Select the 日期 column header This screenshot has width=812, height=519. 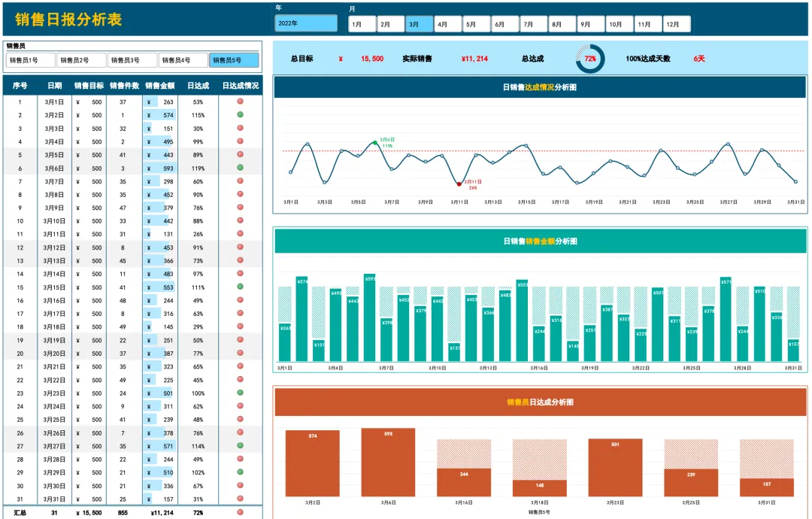coord(54,86)
